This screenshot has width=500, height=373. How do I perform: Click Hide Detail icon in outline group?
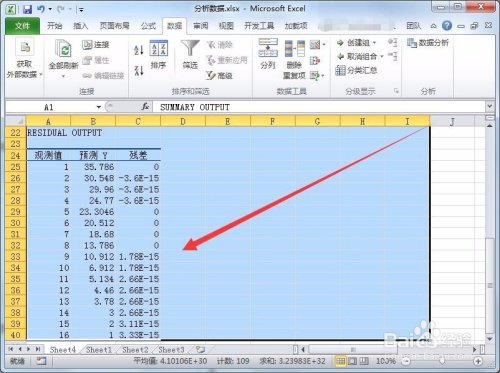pos(392,56)
